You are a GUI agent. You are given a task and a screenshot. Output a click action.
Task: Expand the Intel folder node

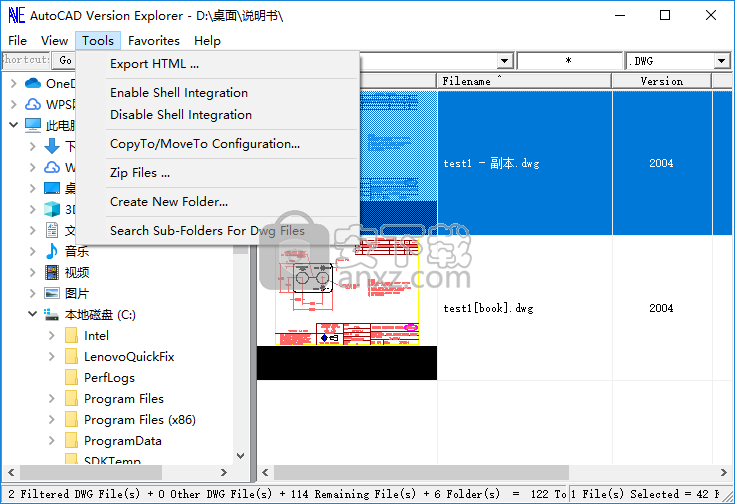tap(52, 336)
